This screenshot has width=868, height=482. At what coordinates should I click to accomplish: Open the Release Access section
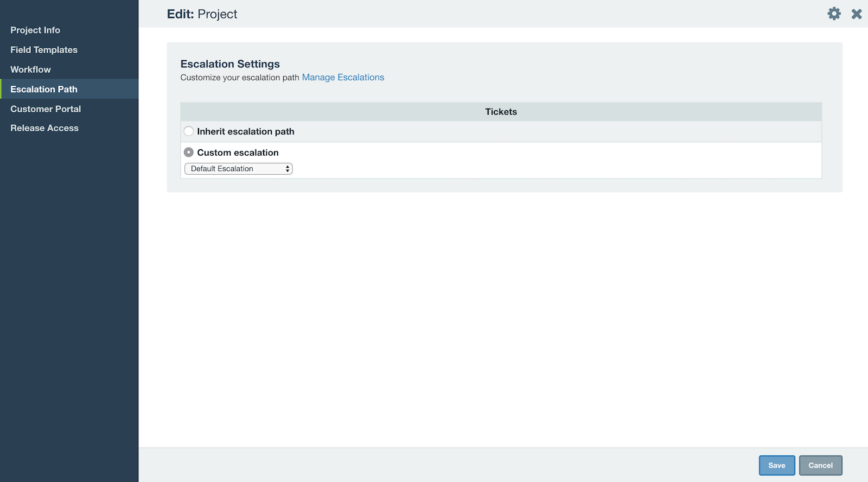coord(44,128)
